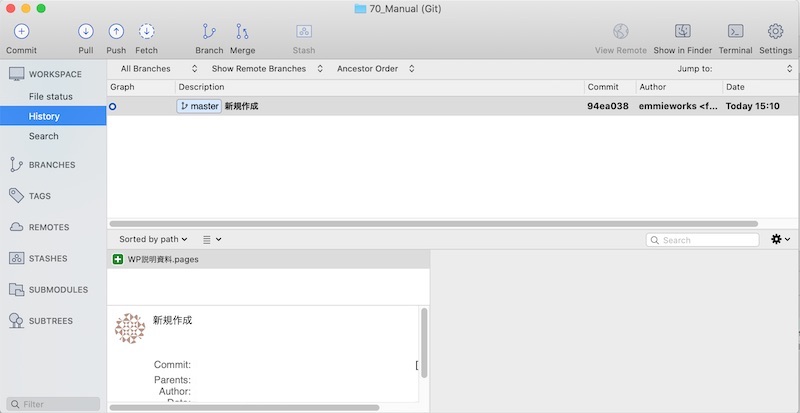Select the WORKSPACE monitor icon
800x413 pixels.
pos(16,74)
